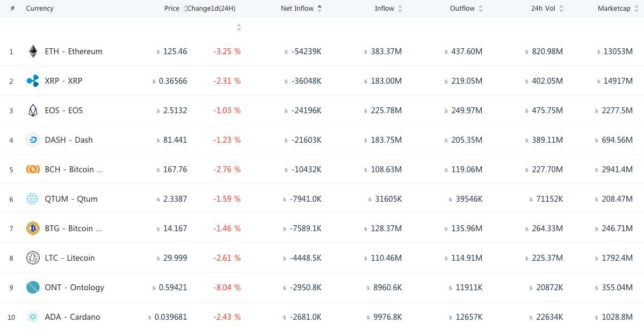The image size is (644, 331).
Task: Sort by Net Inflow column arrows
Action: click(320, 9)
